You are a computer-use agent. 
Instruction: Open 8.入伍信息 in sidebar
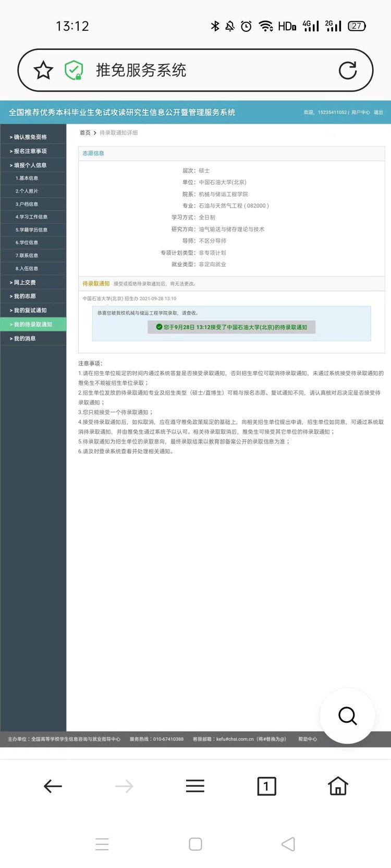[x=33, y=269]
